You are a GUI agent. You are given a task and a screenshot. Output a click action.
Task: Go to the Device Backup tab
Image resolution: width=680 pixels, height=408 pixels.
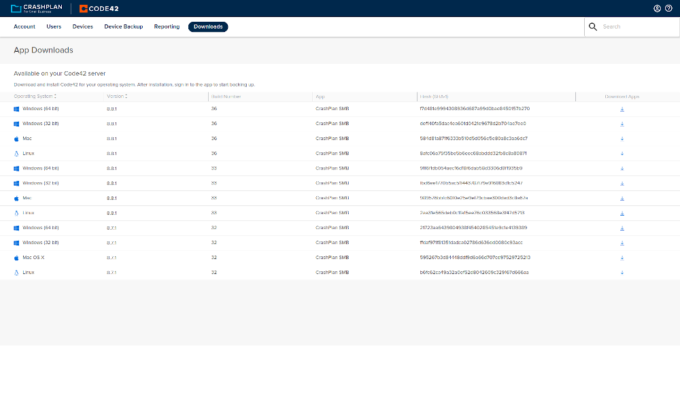pos(125,27)
